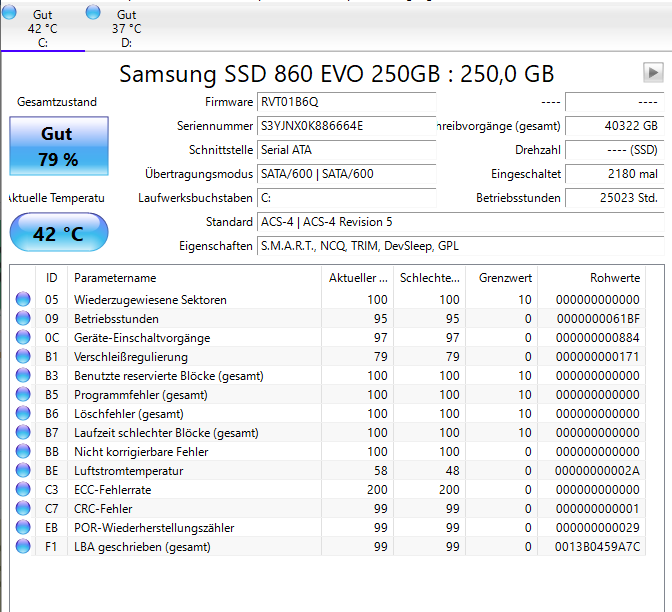
Task: Click the Eingeschaltet value 2180 mal
Action: (x=615, y=174)
